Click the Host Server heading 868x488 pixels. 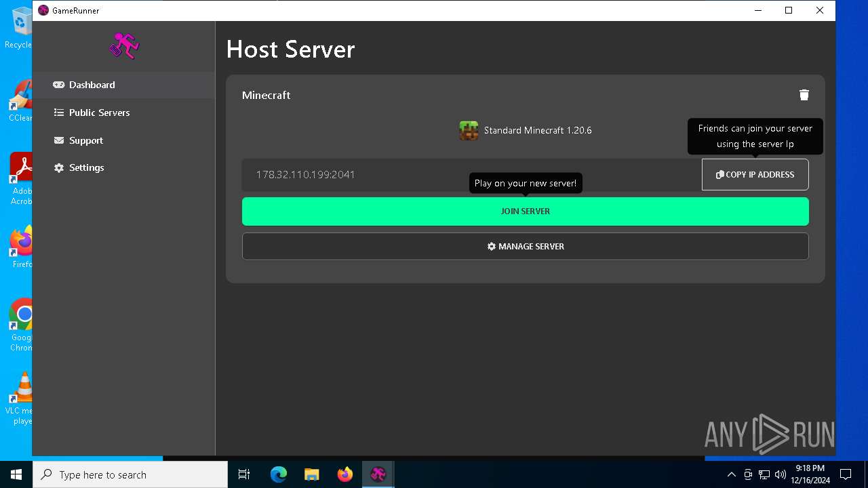(290, 49)
